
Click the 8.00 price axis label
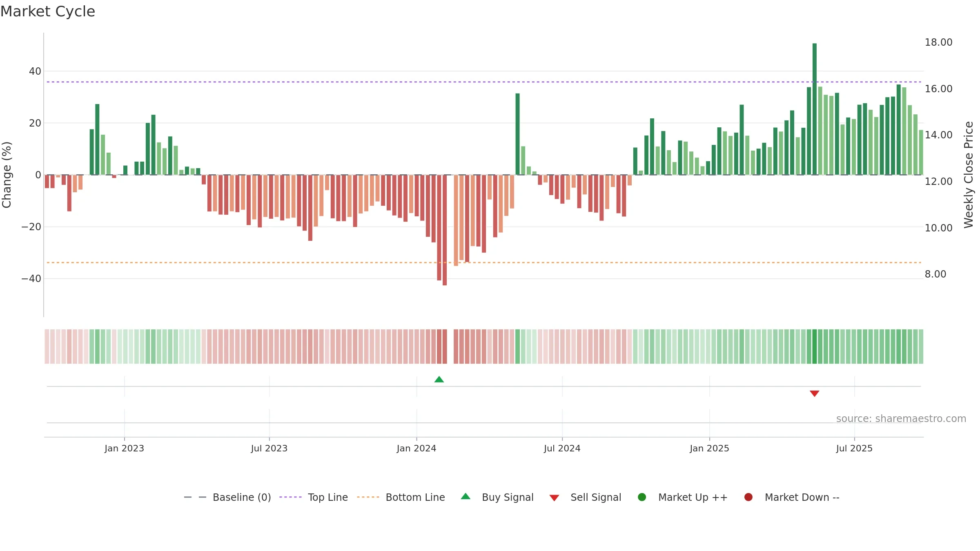[935, 274]
